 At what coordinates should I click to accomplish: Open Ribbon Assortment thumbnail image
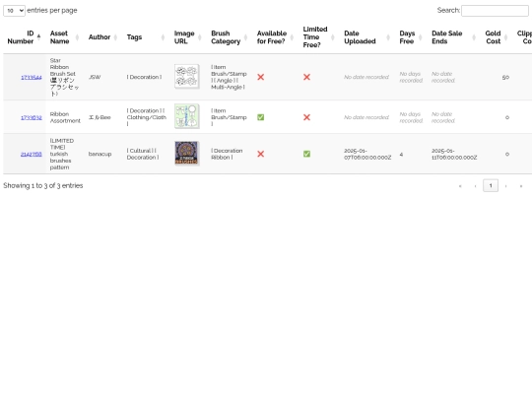[186, 116]
